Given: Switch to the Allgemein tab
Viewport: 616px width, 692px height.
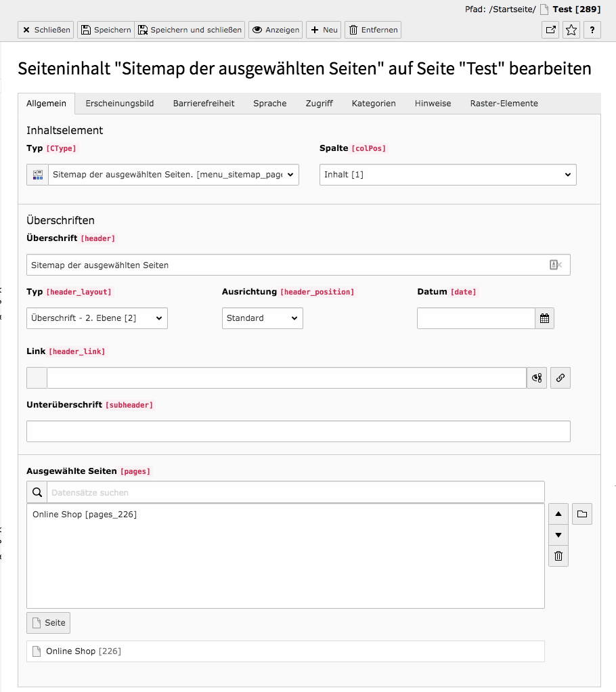Looking at the screenshot, I should pyautogui.click(x=46, y=104).
